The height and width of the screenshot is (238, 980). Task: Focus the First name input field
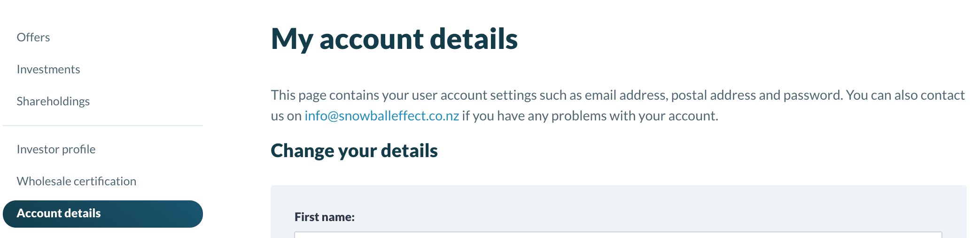pos(618,235)
